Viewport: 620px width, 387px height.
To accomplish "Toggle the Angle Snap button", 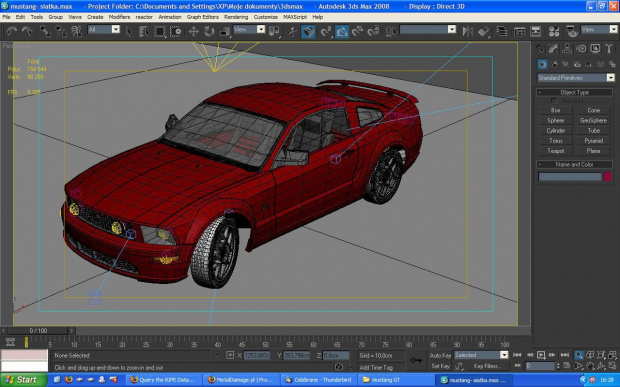I will pos(342,31).
